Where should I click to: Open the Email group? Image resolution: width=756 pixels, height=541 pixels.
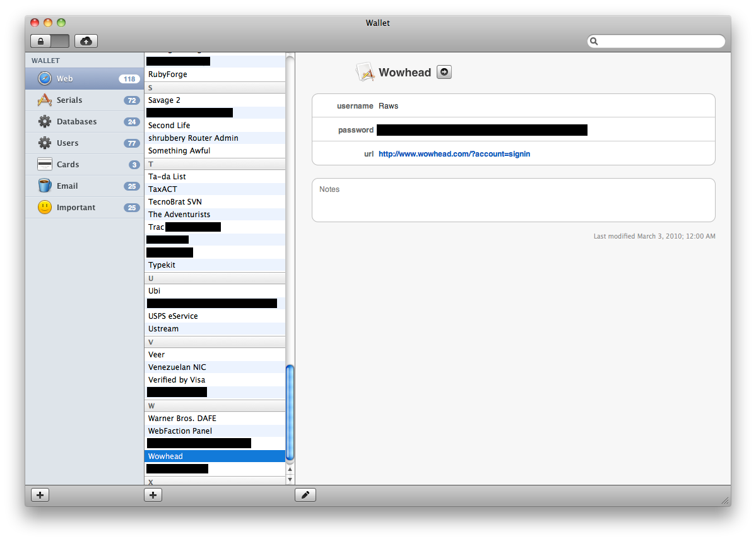point(85,186)
